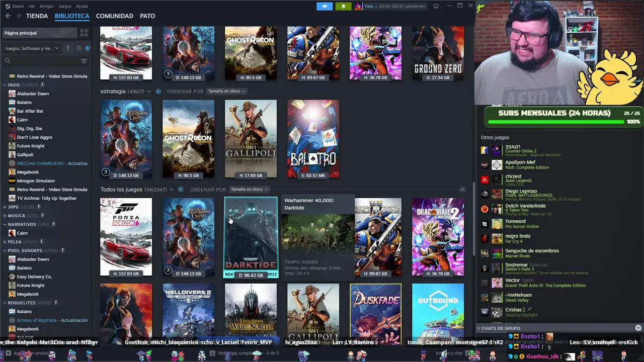Open Todos los juegos sort dropdown
Image resolution: width=644 pixels, height=362 pixels.
[x=249, y=190]
